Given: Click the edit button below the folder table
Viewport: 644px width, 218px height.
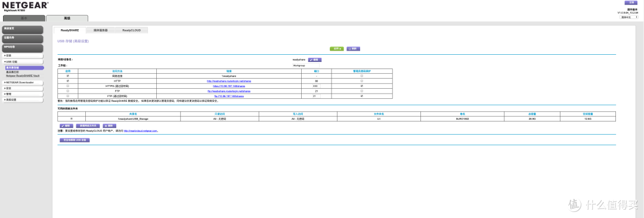Looking at the screenshot, I should [x=67, y=126].
